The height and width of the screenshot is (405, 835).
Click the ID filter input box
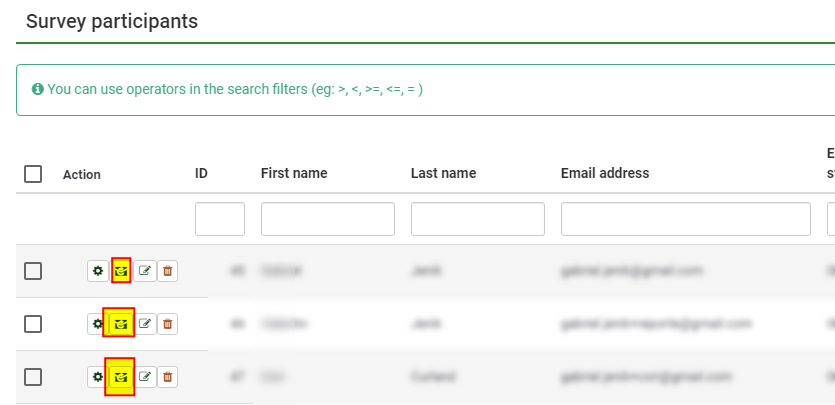click(220, 219)
